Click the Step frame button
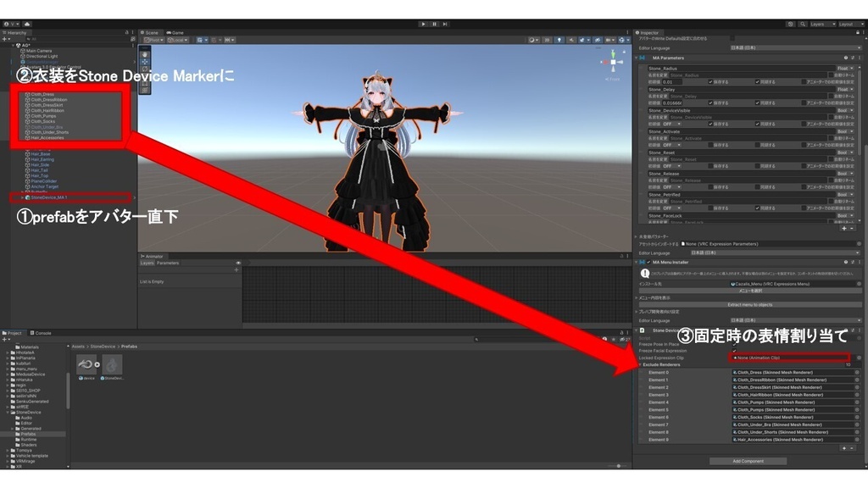The height and width of the screenshot is (488, 868). (x=445, y=25)
